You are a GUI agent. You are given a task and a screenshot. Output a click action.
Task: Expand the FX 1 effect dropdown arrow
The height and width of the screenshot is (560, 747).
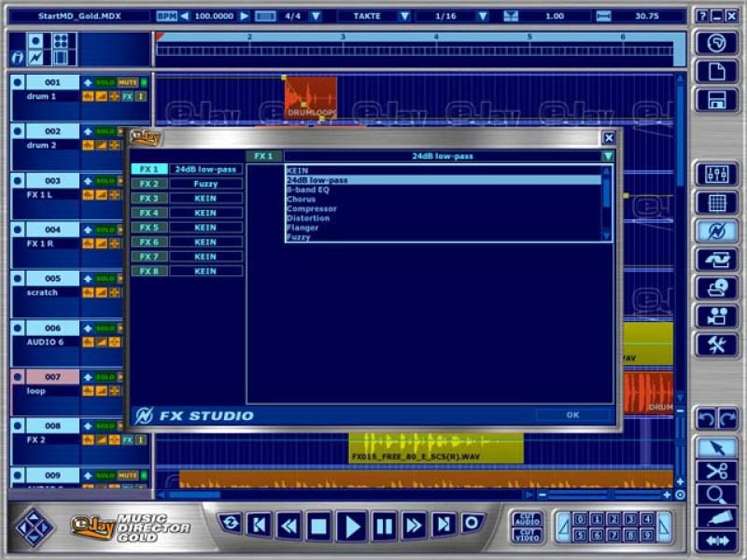click(607, 157)
